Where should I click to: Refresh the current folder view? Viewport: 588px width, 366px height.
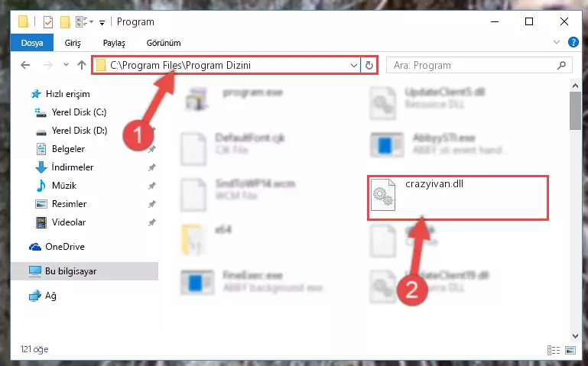(x=369, y=65)
